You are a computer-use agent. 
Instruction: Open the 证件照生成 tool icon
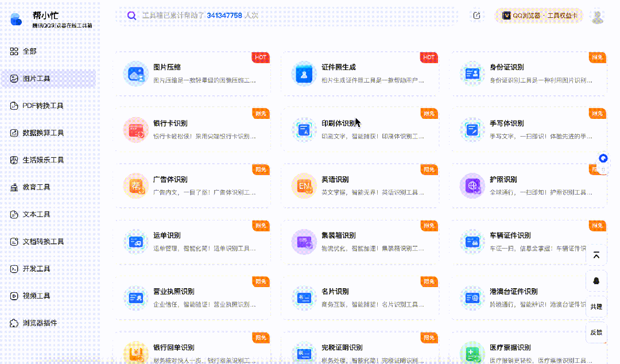[x=303, y=73]
